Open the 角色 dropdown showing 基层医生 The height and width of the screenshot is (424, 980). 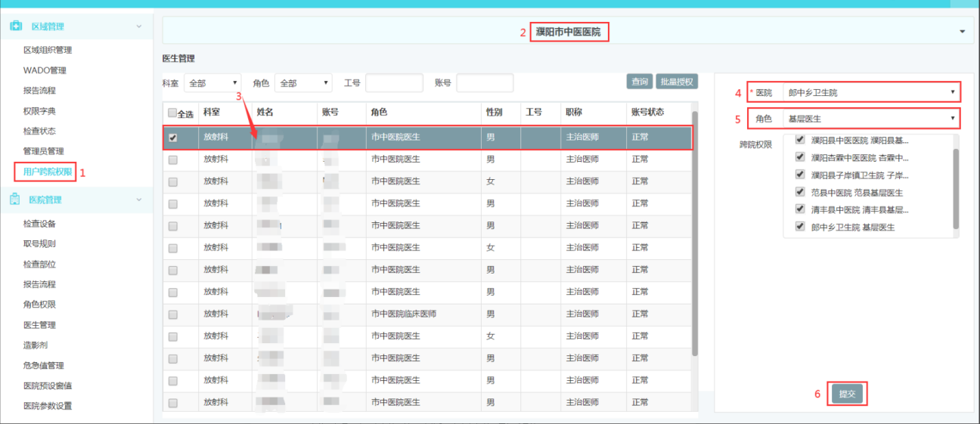tap(870, 119)
